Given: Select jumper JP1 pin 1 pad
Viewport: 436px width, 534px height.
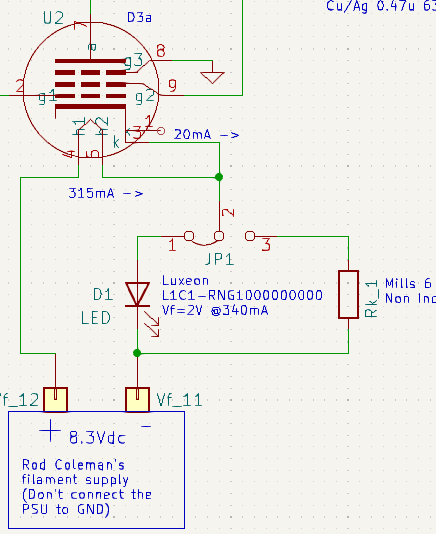Looking at the screenshot, I should click(x=189, y=236).
